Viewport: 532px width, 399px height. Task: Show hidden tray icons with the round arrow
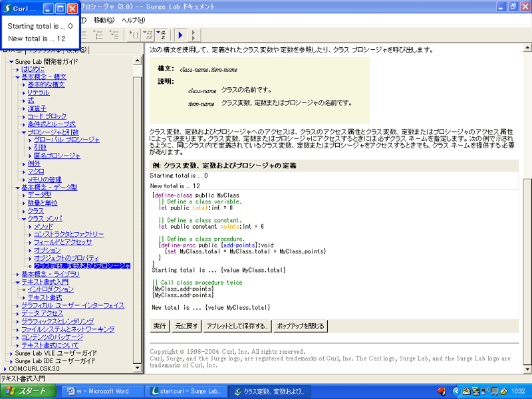pos(456,391)
